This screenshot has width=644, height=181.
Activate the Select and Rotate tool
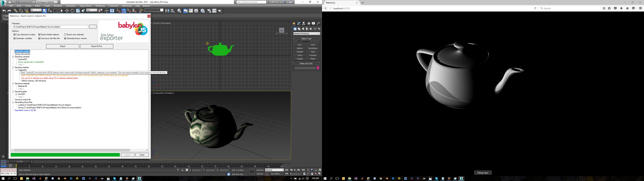pyautogui.click(x=72, y=11)
